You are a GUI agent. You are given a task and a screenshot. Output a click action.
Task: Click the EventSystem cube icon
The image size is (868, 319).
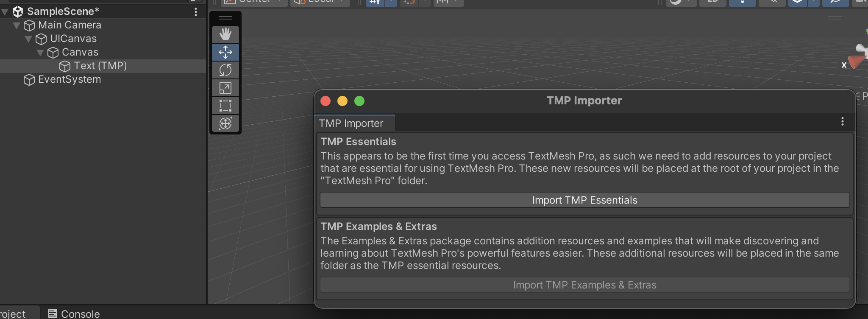point(29,80)
